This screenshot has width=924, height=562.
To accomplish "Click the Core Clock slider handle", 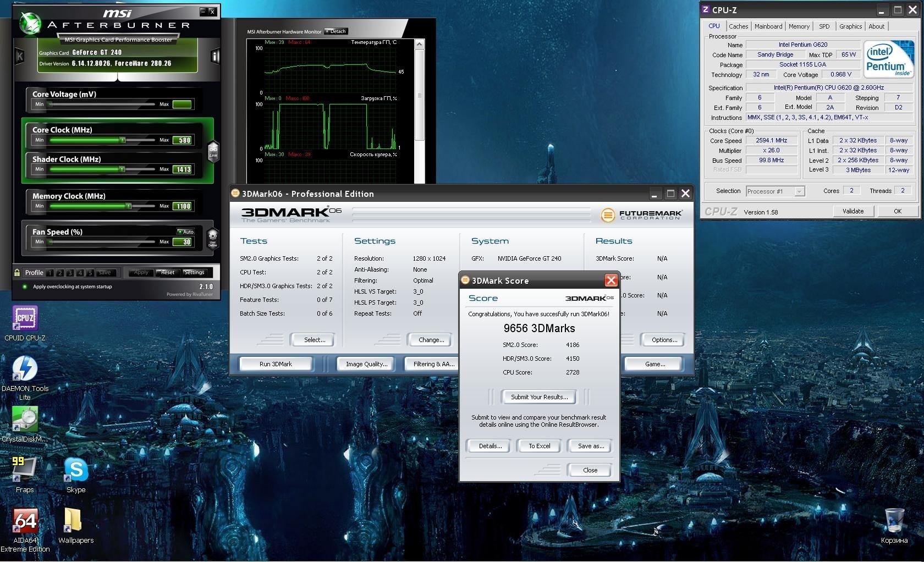I will 122,140.
